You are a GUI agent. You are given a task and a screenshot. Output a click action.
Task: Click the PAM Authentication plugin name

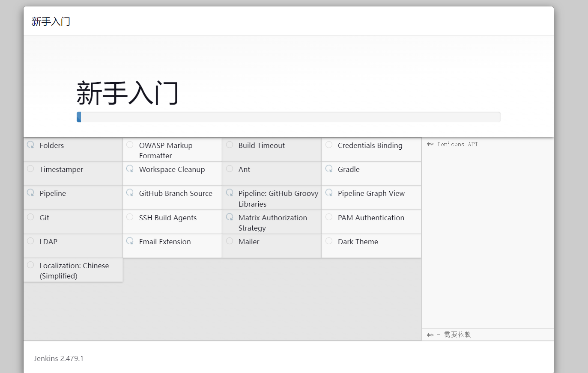[371, 218]
